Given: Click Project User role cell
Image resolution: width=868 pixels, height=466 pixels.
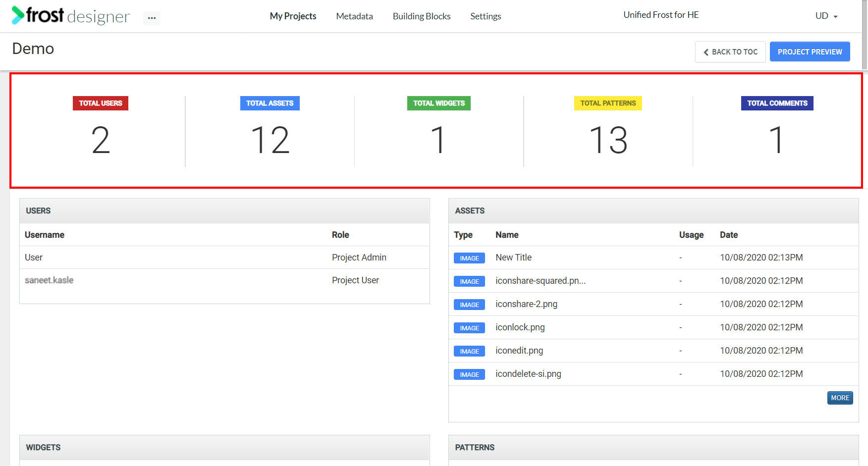Looking at the screenshot, I should coord(355,280).
